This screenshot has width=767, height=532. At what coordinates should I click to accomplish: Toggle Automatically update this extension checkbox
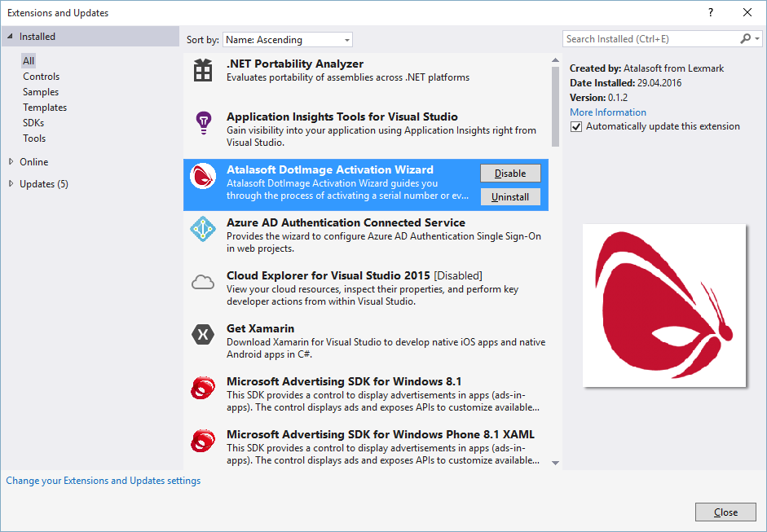(576, 126)
